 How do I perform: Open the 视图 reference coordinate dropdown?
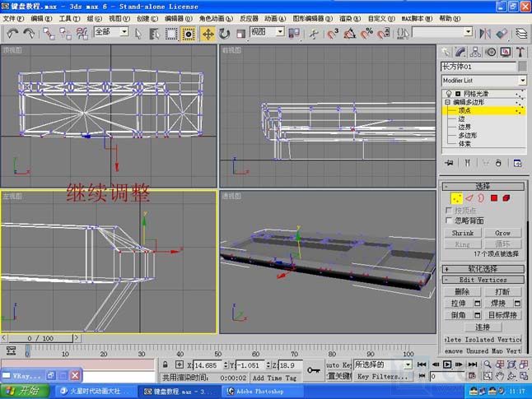coord(280,32)
